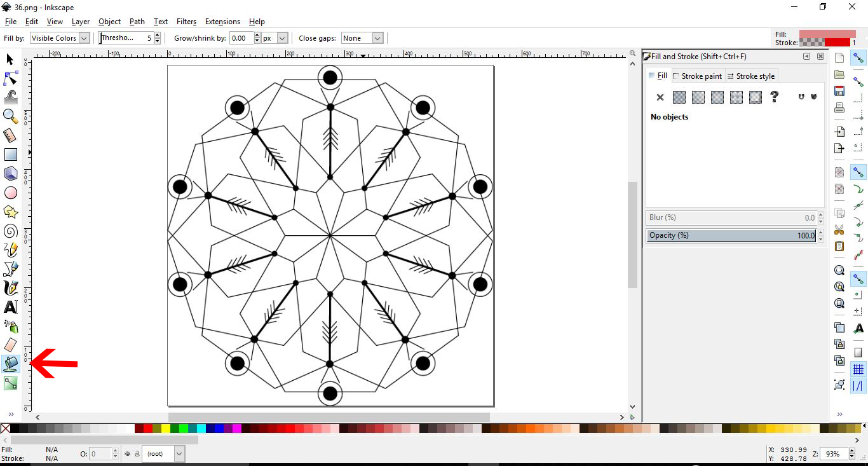Choose Pattern paint button
This screenshot has height=466, width=868.
click(x=736, y=97)
